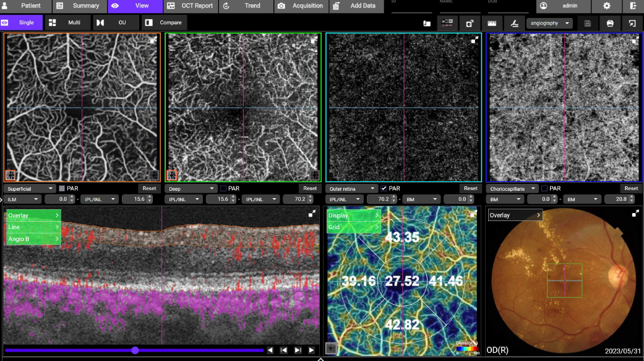Open the Trend tab

246,6
